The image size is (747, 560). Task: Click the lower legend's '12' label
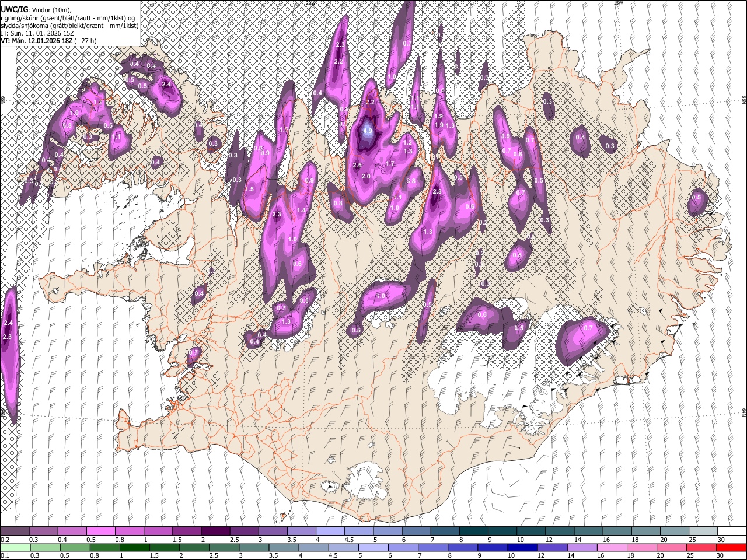click(x=541, y=556)
